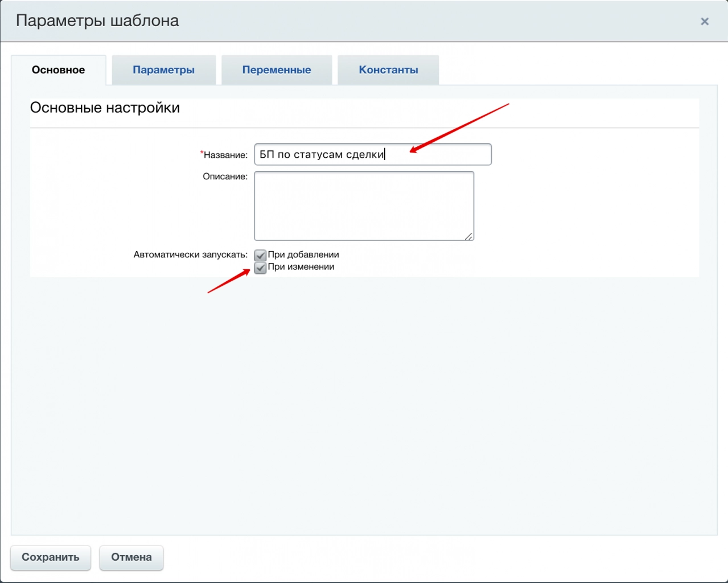Click the Автоматически запускать label
The image size is (728, 583).
point(190,254)
